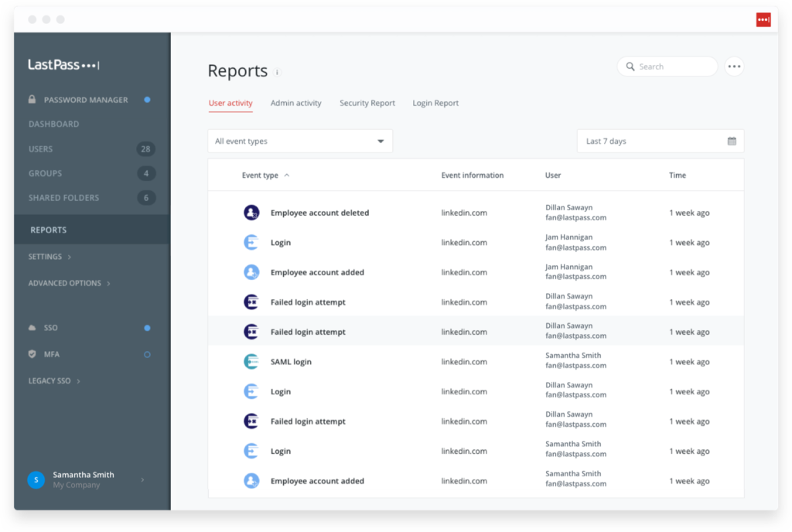Go to Users in the sidebar
Viewport: 792px width, 532px height.
coord(41,148)
